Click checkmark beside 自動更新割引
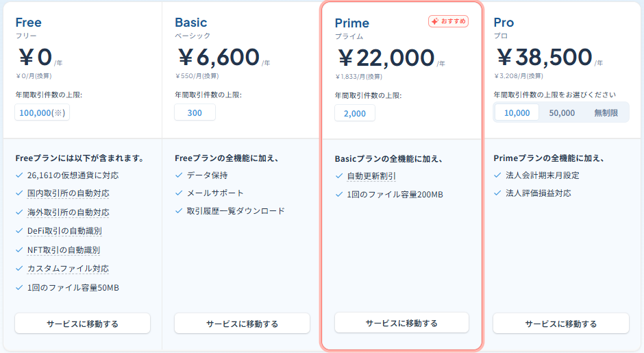Screen dimensions: 644x353 coord(339,176)
